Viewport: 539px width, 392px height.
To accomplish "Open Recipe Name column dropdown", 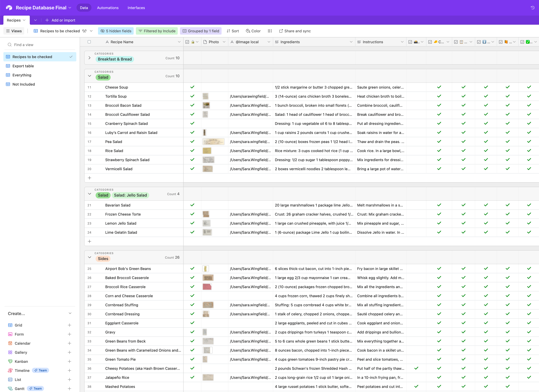I will tap(179, 42).
